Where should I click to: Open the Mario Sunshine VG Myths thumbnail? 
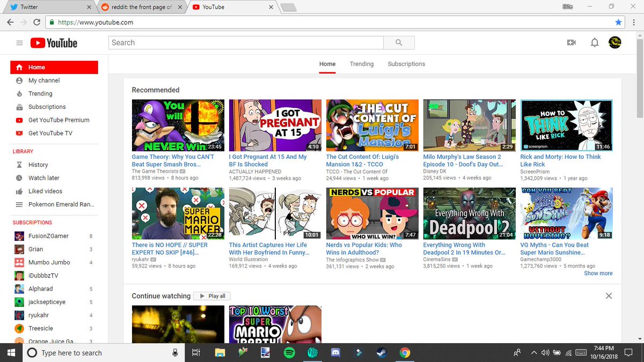tap(567, 213)
